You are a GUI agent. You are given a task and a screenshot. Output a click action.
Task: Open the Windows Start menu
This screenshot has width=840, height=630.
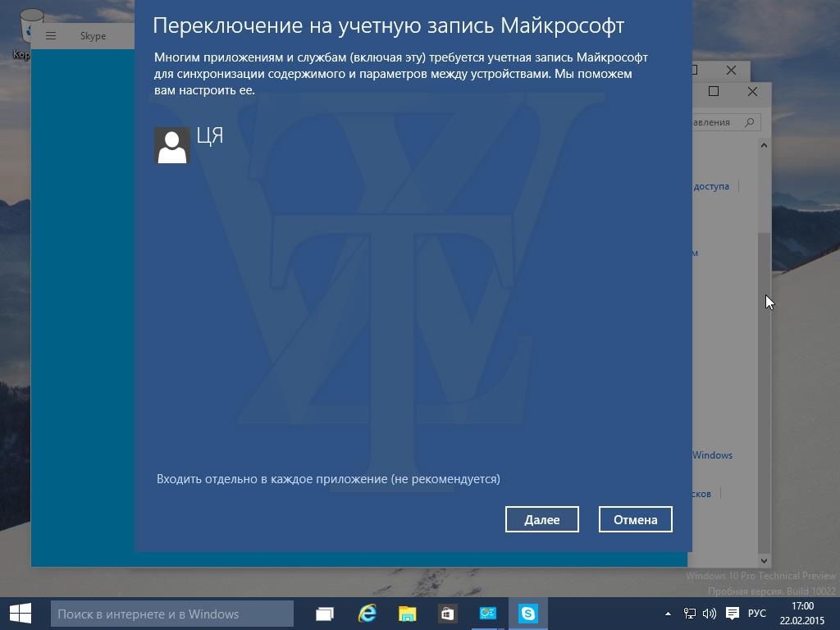coord(21,614)
